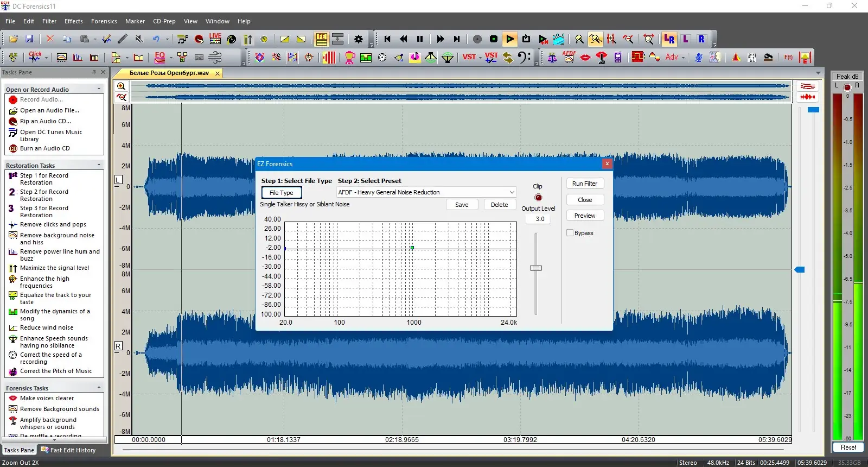
Task: Pause playback with the pause icon
Action: [419, 39]
